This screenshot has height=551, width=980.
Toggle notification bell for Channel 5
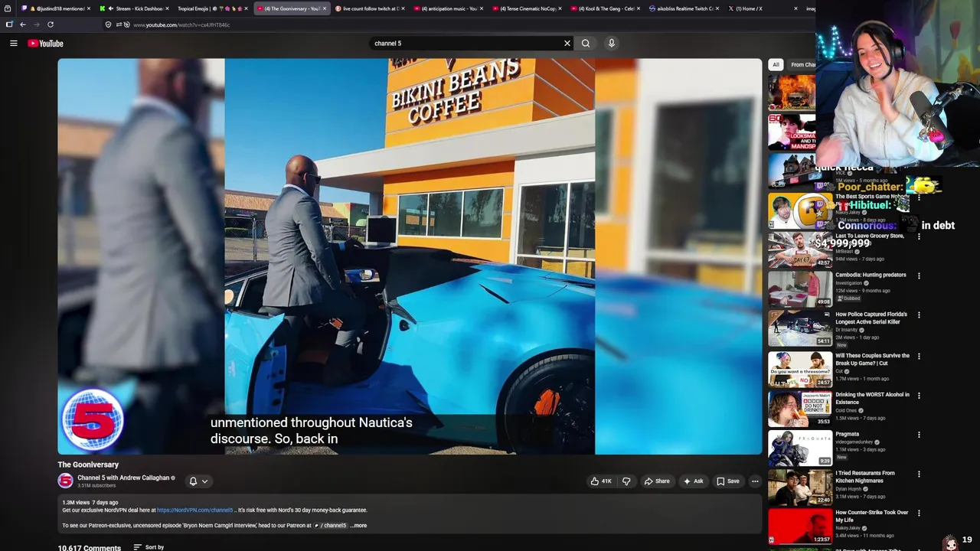[x=193, y=481]
